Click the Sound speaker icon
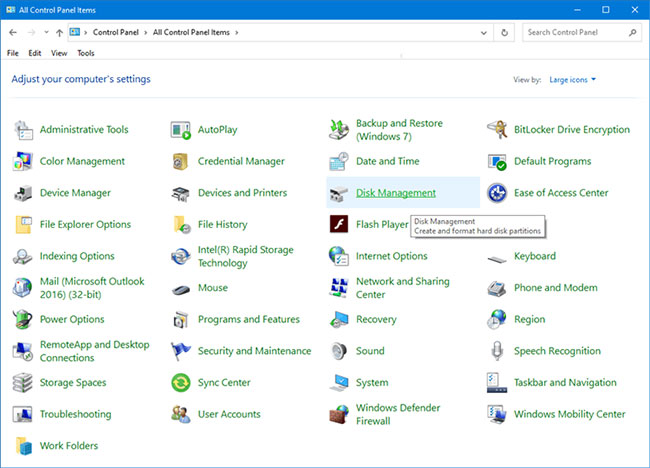Image resolution: width=650 pixels, height=468 pixels. [339, 351]
